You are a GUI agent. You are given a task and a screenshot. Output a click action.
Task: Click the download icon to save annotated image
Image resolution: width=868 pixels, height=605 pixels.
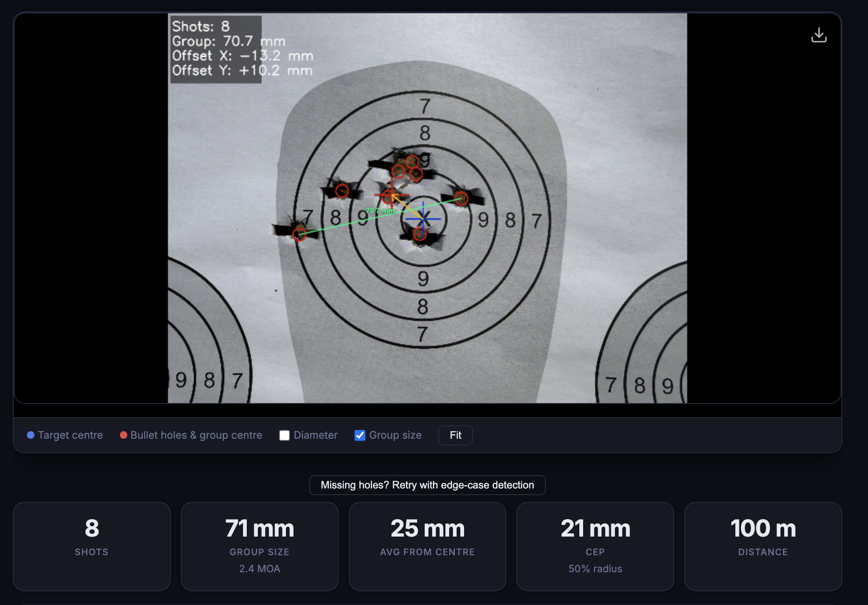pyautogui.click(x=819, y=34)
